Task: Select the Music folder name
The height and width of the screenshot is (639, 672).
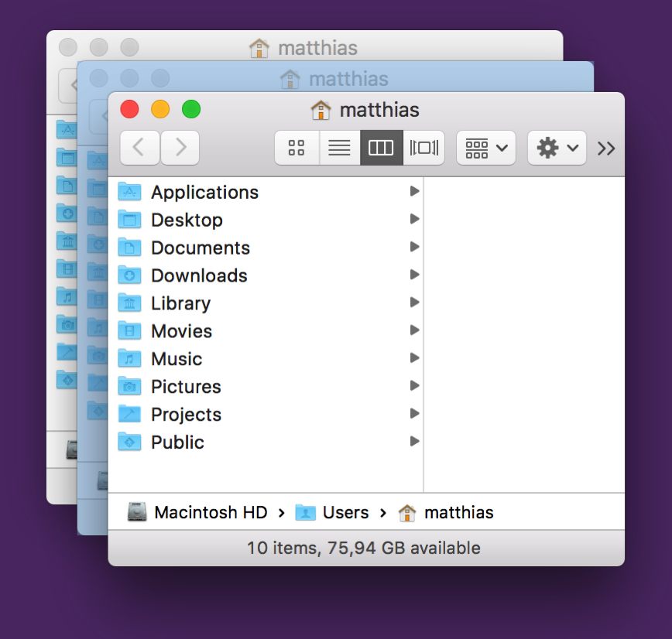Action: (x=177, y=359)
